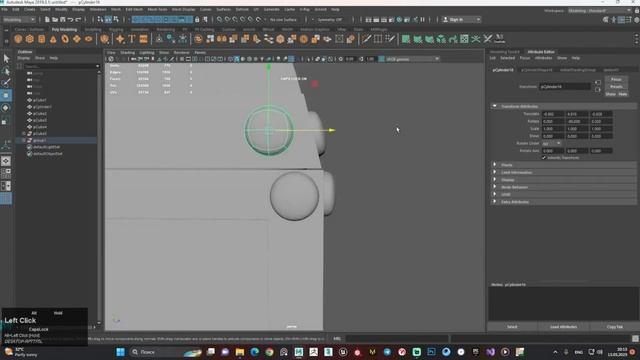The width and height of the screenshot is (640, 360).
Task: Click the polygon Type text tool
Action: (x=131, y=39)
